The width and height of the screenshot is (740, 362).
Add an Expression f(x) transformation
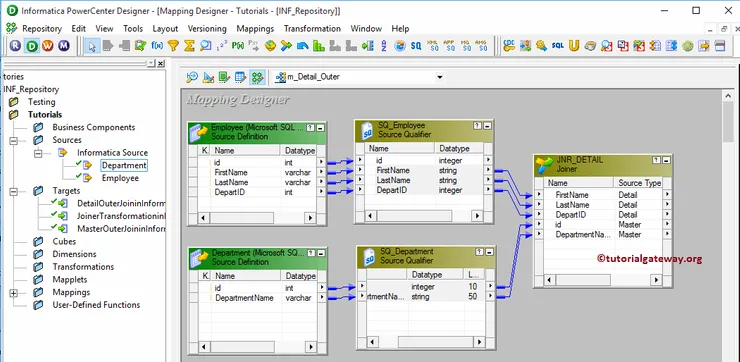(157, 46)
